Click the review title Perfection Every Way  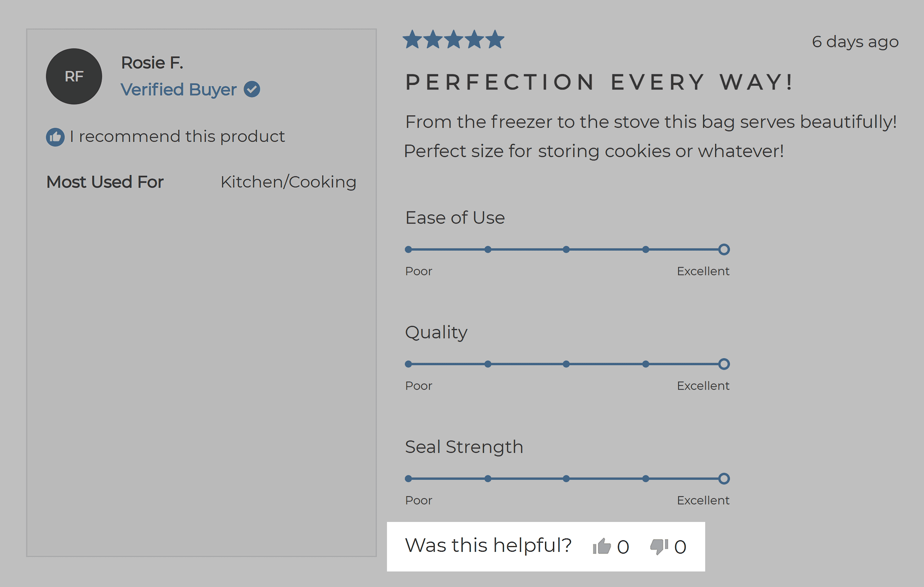coord(599,82)
